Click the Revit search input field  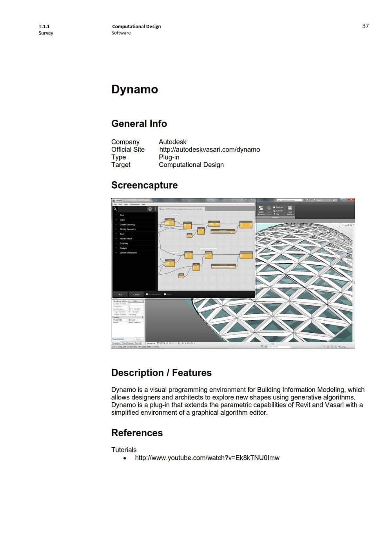click(289, 200)
